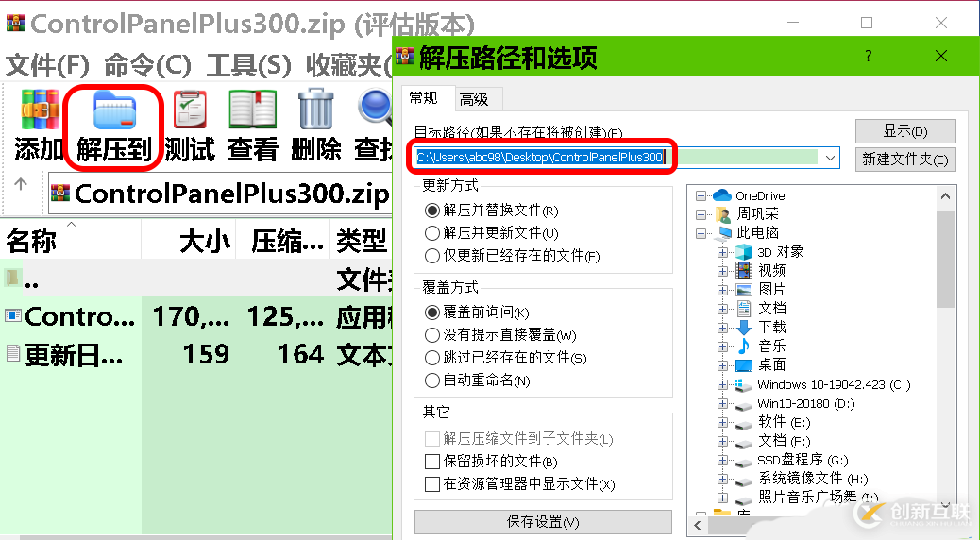The image size is (980, 540).
Task: Select 此电脑 in folder tree
Action: click(757, 232)
